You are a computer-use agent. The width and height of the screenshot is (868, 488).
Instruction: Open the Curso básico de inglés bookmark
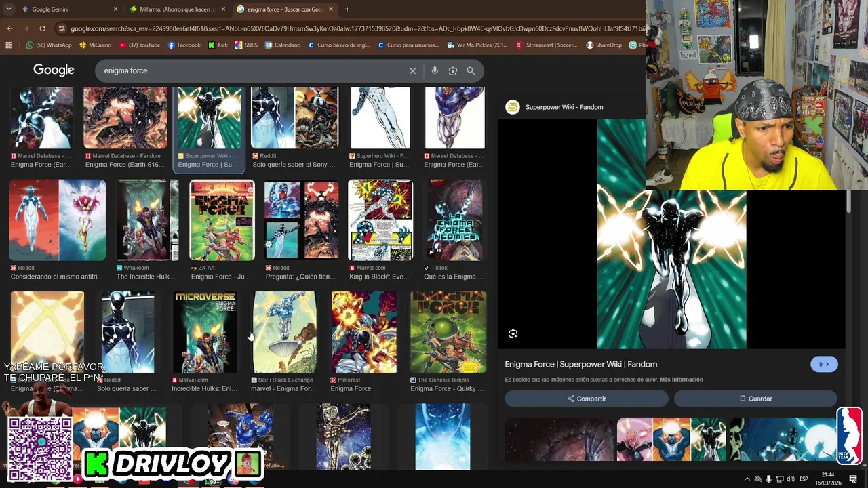(x=339, y=45)
